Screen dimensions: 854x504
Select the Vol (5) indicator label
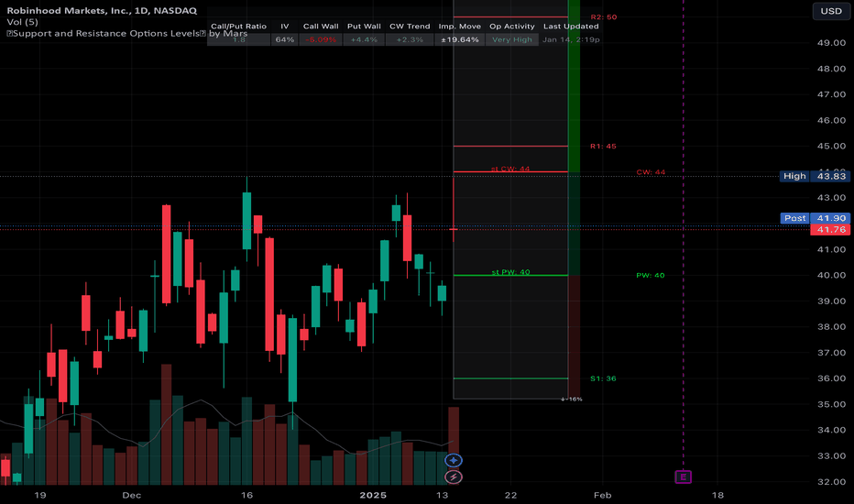tap(22, 22)
